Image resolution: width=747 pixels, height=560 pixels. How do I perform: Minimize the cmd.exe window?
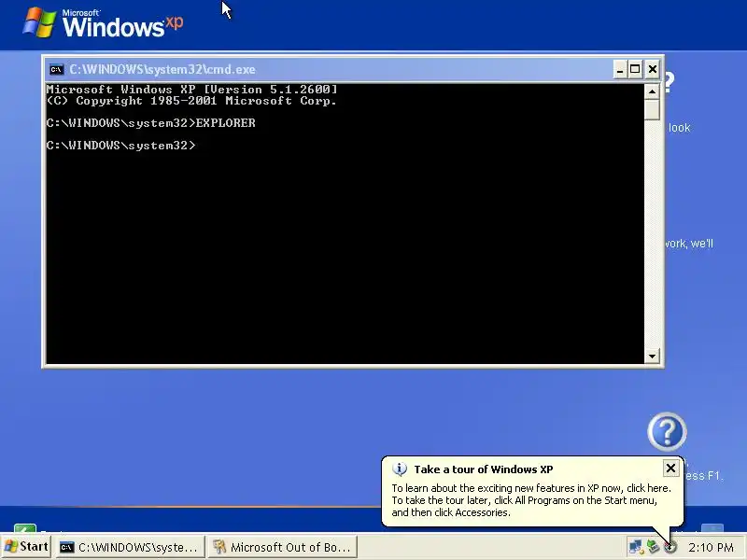point(619,69)
